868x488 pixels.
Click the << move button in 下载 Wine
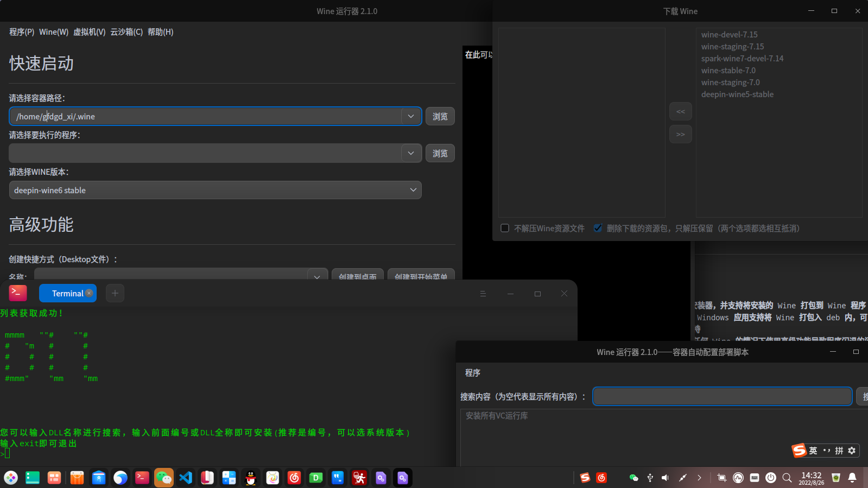681,111
